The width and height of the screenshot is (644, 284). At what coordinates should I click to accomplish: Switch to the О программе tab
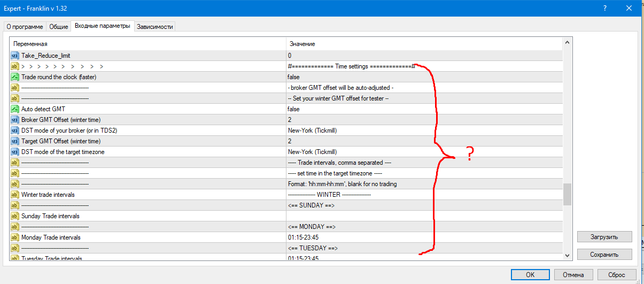25,27
